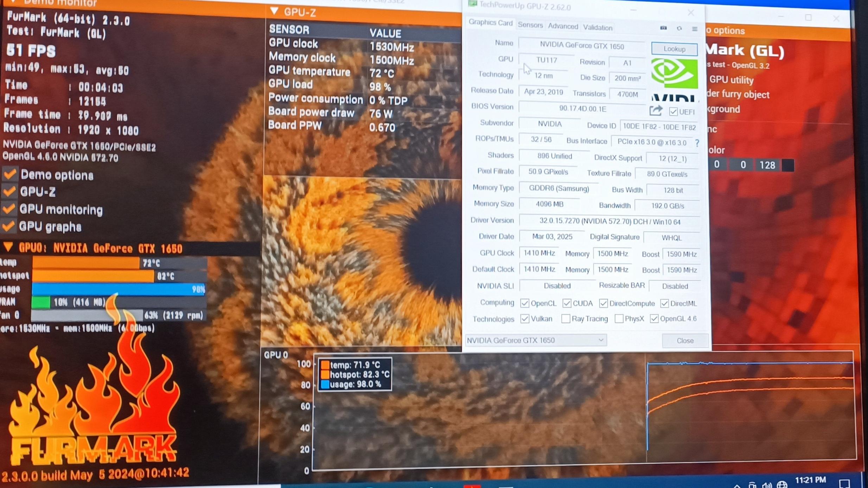
Task: Toggle the GPU-Z checkbox in FurMark
Action: tap(9, 191)
